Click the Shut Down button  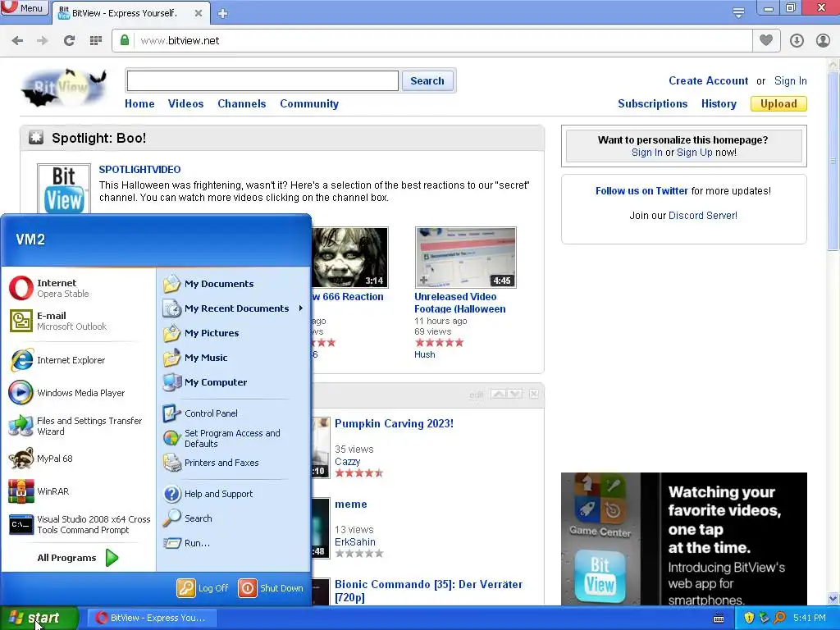tap(271, 588)
